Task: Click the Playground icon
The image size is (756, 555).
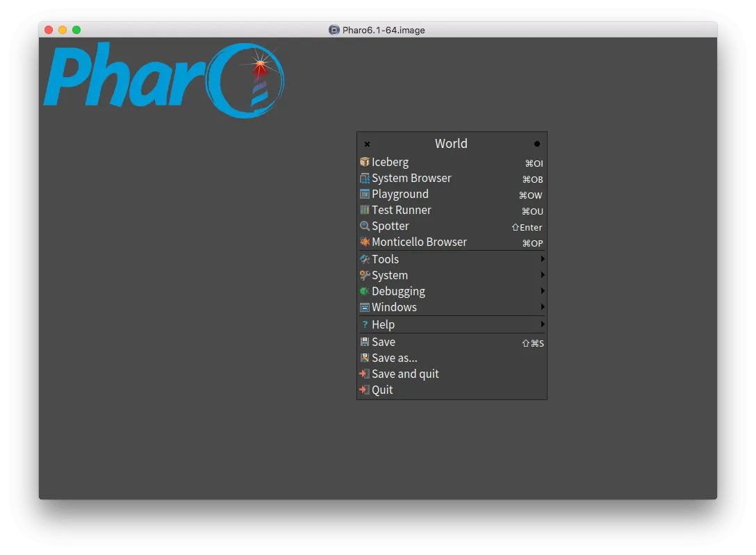Action: tap(365, 194)
